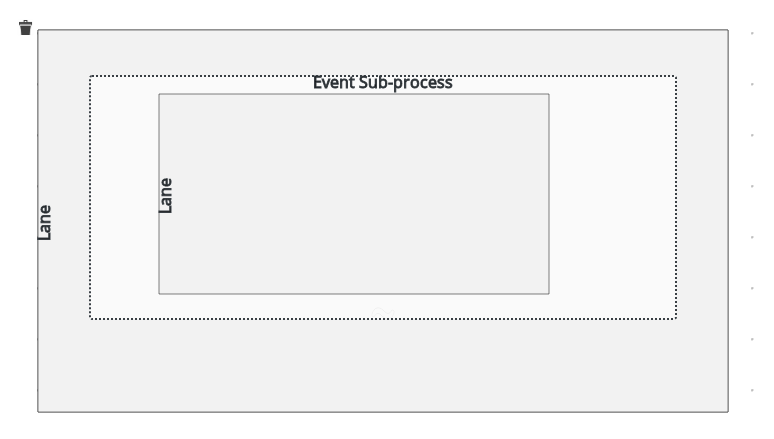Click the Event Sub-process title text
This screenshot has height=439, width=774.
(383, 83)
